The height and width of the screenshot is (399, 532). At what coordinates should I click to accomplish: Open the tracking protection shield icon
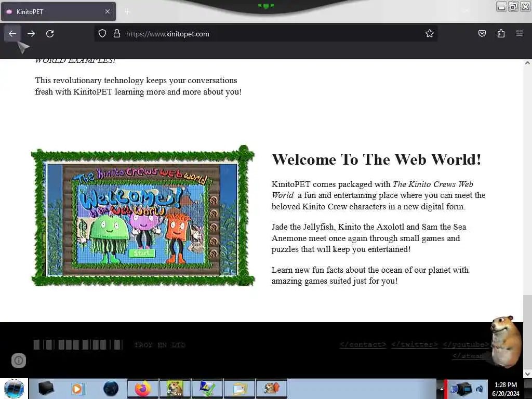coord(102,34)
